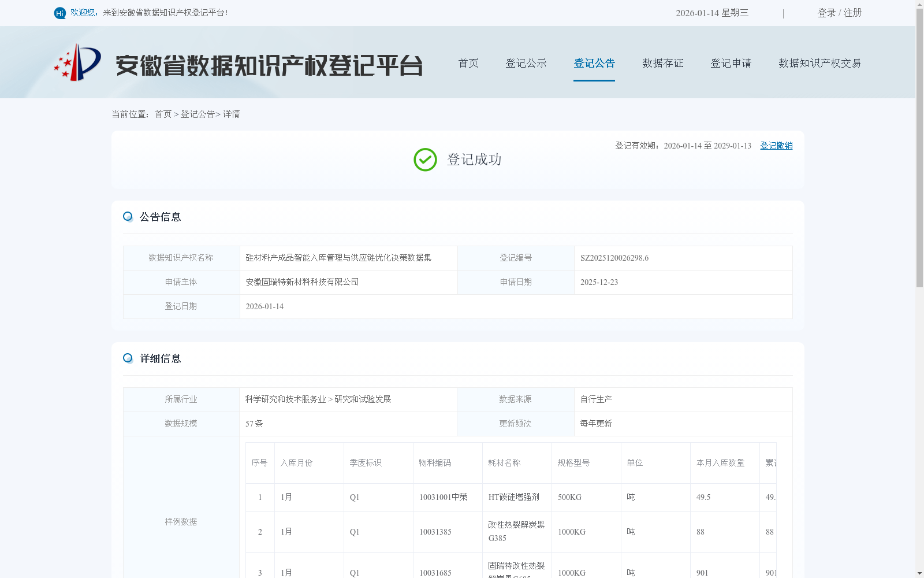Click the header date 2026-01-14 星期三
The image size is (924, 578).
coord(712,13)
